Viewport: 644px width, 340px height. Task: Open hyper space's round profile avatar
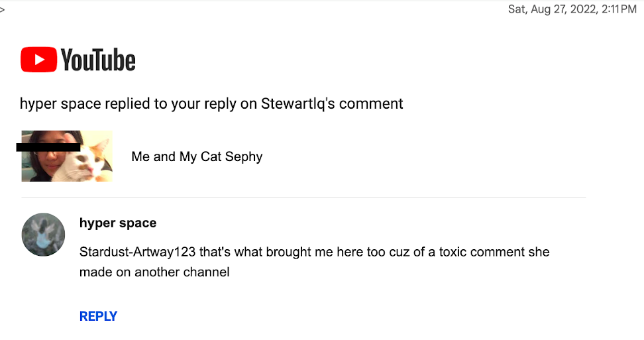(44, 235)
